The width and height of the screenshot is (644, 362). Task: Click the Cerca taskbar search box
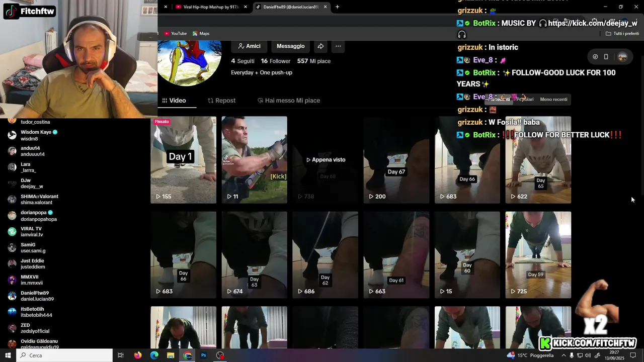[64, 355]
